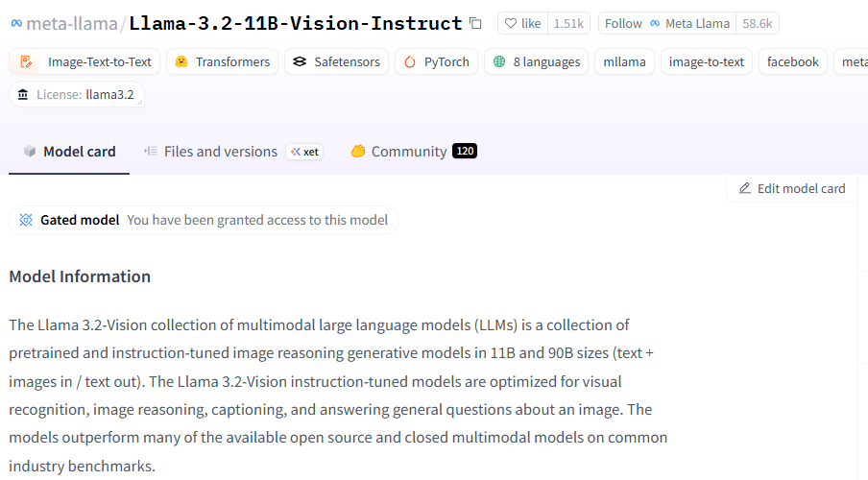Image resolution: width=868 pixels, height=480 pixels.
Task: Click Meta logo inside Follow button
Action: [x=655, y=23]
